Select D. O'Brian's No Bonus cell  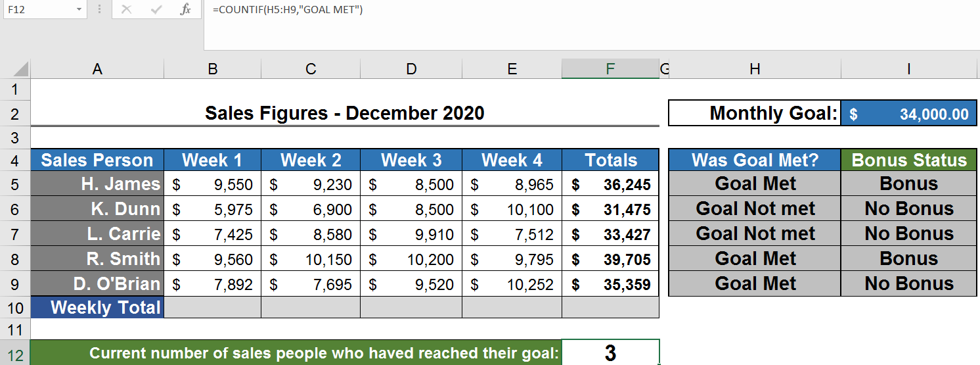tap(909, 284)
